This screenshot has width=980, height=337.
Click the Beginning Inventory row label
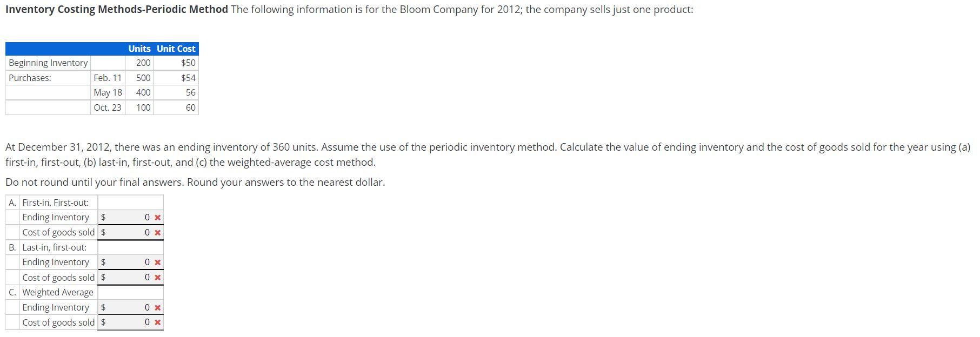48,63
